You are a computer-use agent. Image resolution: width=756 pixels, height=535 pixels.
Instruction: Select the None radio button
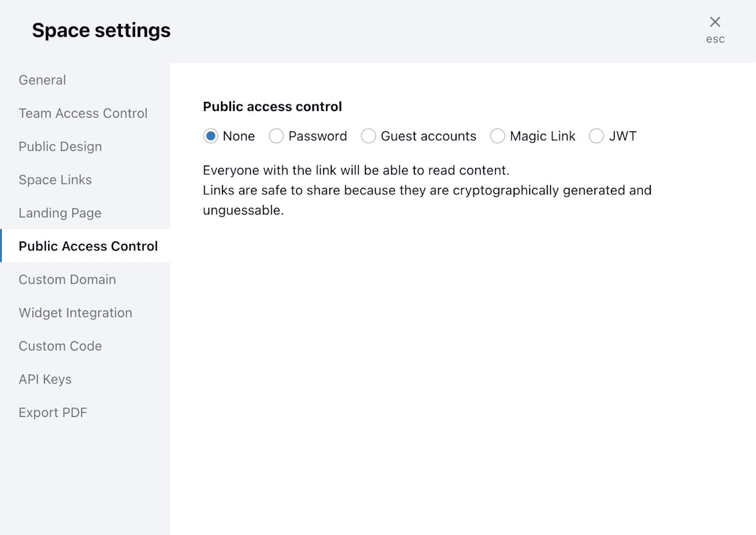pos(211,136)
